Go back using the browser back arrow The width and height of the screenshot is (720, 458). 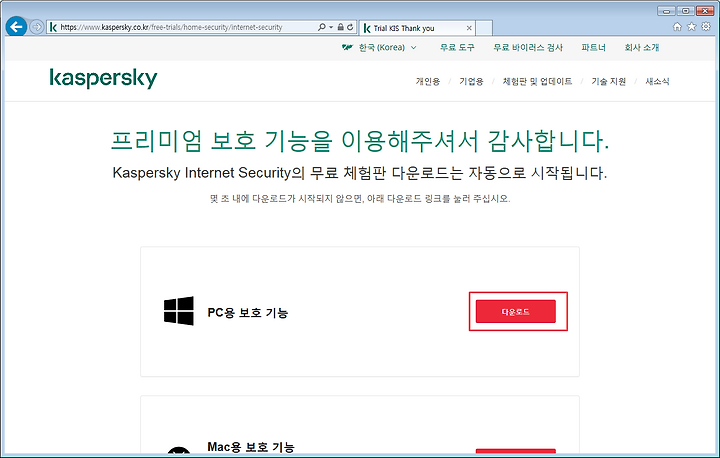17,27
